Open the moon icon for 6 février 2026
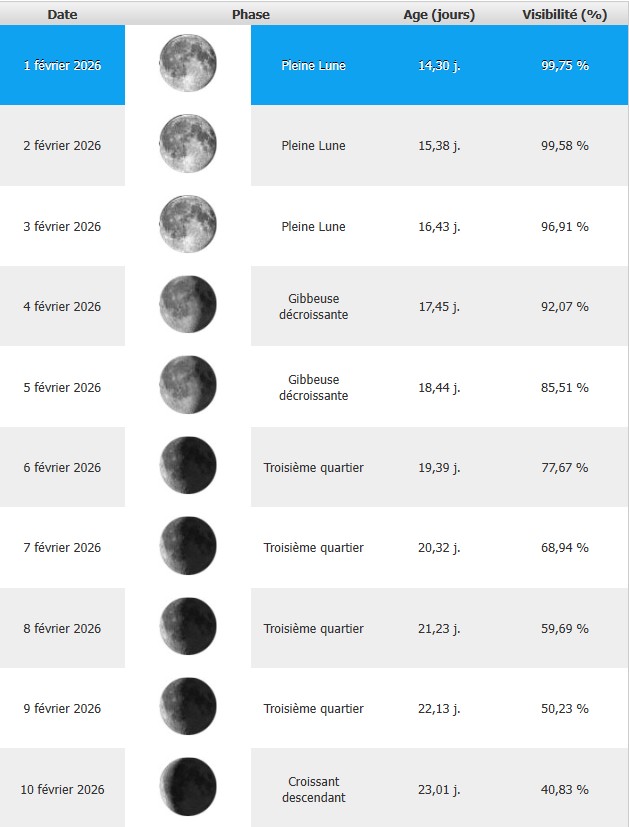The width and height of the screenshot is (629, 827). 188,466
